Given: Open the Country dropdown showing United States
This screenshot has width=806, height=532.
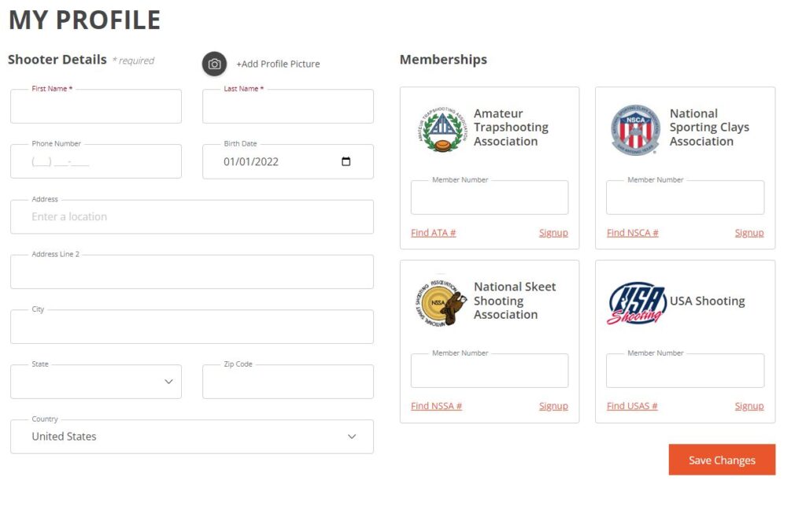Looking at the screenshot, I should [192, 437].
